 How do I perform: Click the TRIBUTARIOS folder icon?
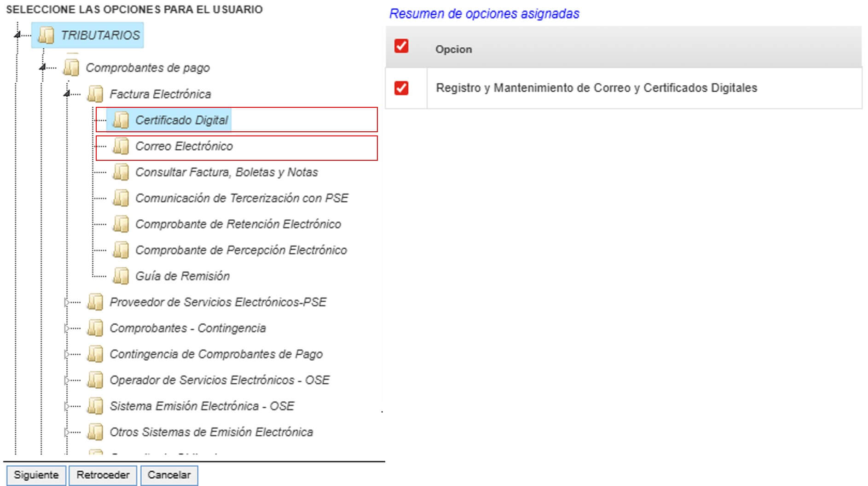point(46,35)
